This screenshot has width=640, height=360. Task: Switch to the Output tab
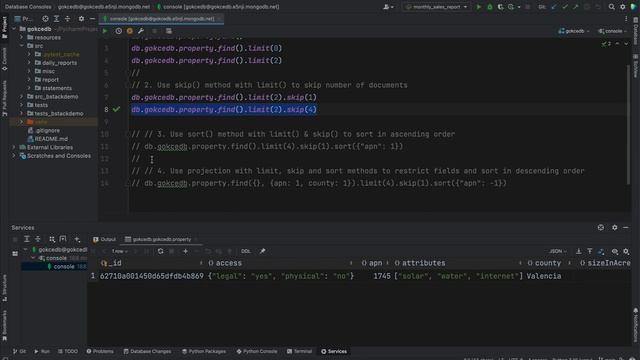point(104,239)
